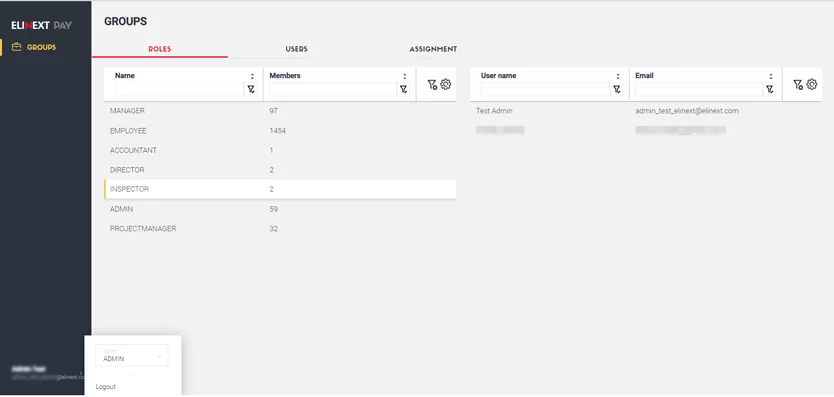Open Email column options menu dots
The image size is (834, 397).
[771, 76]
